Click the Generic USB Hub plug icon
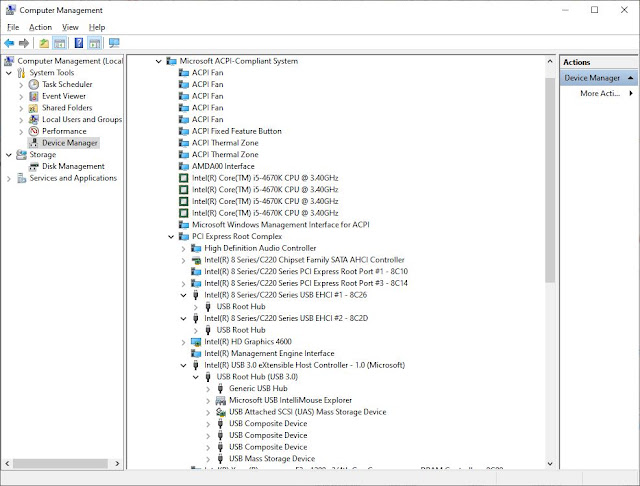The height and width of the screenshot is (486, 640). (x=220, y=388)
